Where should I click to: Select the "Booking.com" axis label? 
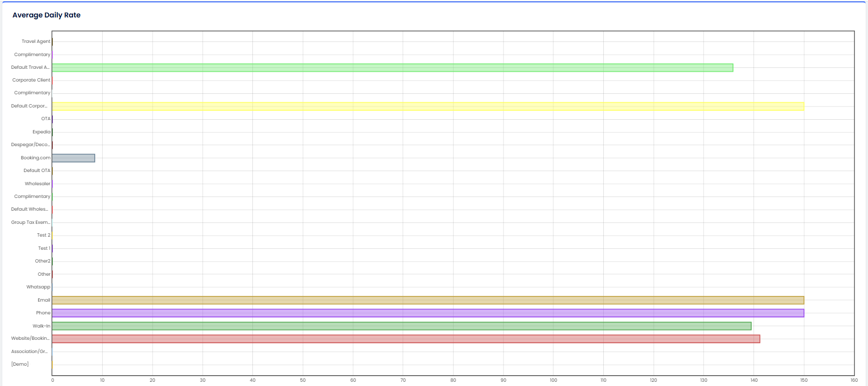click(35, 158)
